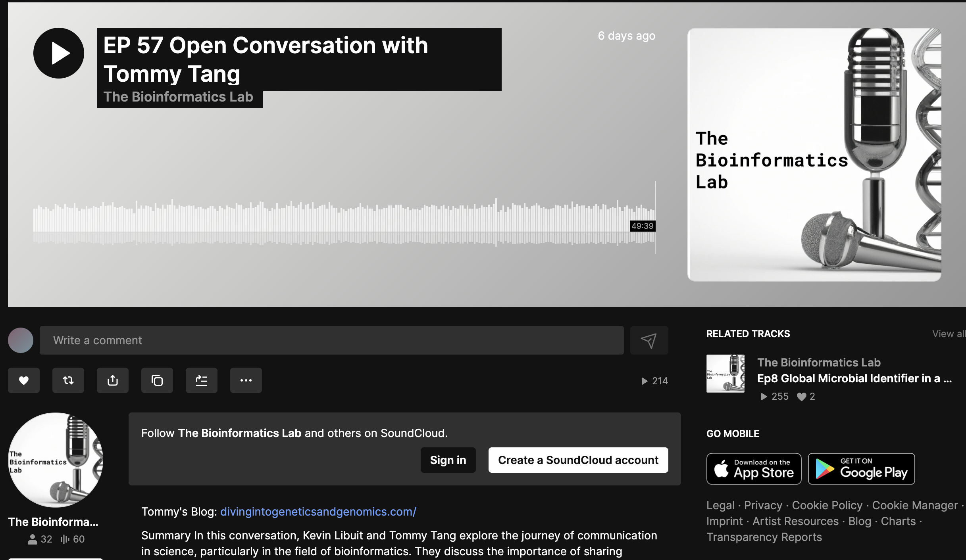Open the share dialog icon
The image size is (966, 560).
click(113, 380)
